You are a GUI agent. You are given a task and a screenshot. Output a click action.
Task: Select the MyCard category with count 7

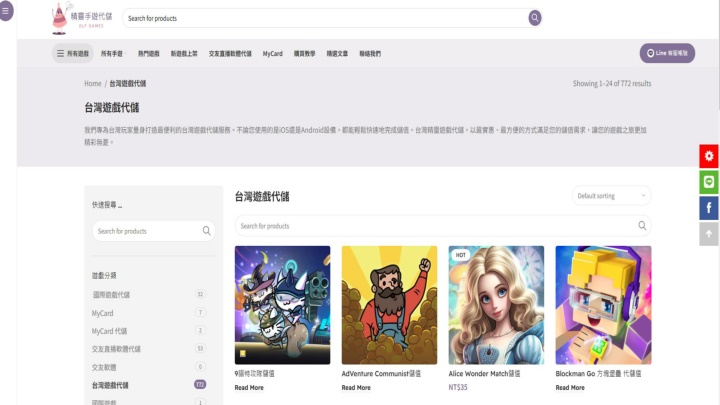(102, 313)
